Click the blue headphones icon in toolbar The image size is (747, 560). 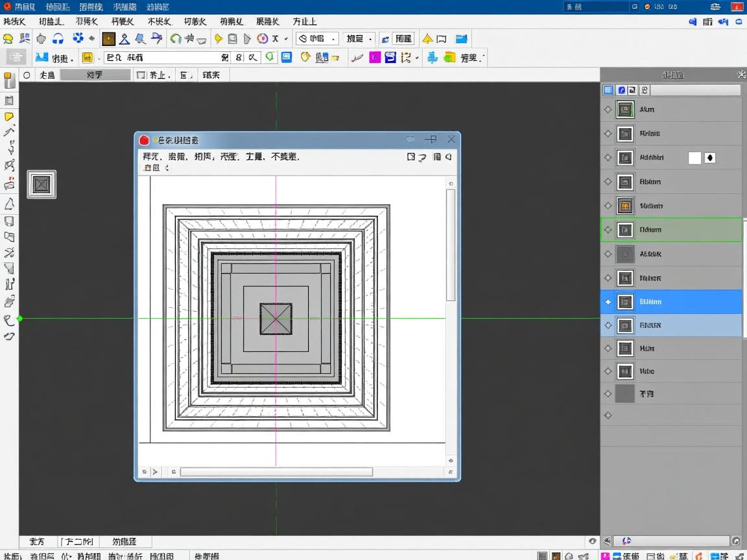point(58,39)
